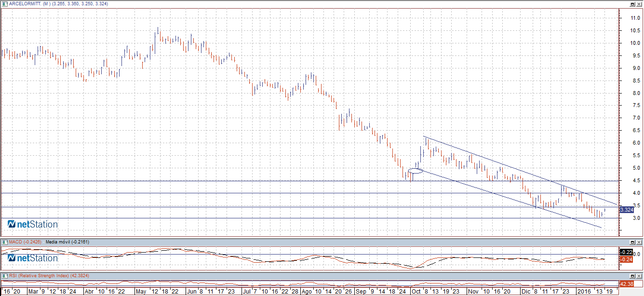Close the RSI indicator panel
The image size is (644, 296).
click(639, 275)
